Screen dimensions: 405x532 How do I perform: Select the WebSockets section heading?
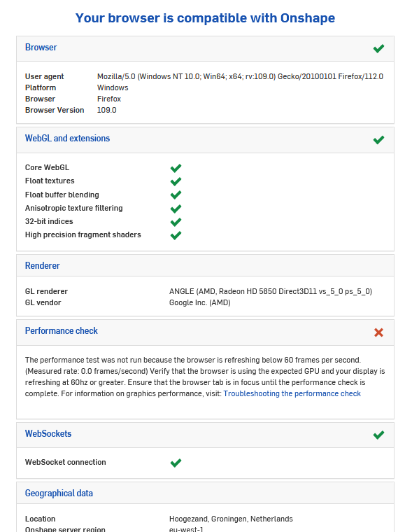(48, 433)
